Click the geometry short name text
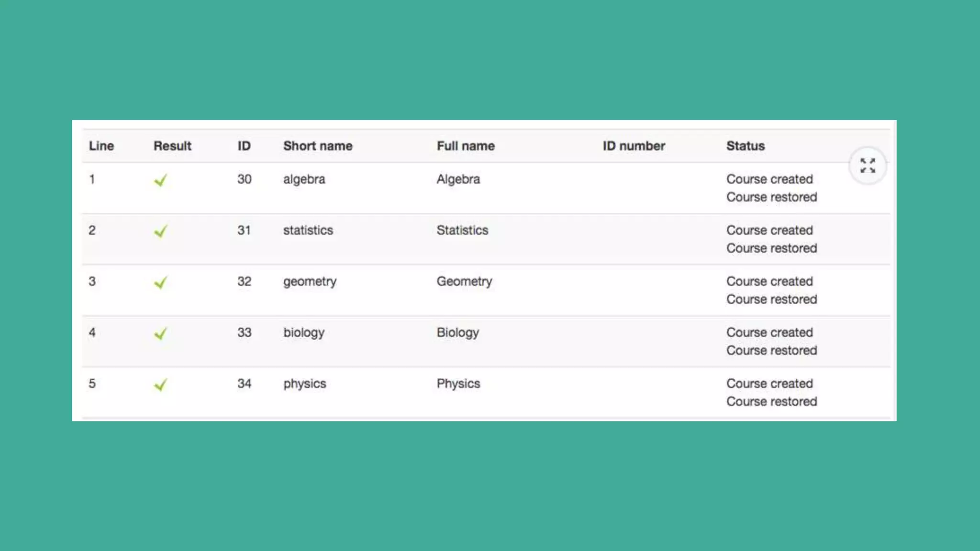 [x=310, y=282]
